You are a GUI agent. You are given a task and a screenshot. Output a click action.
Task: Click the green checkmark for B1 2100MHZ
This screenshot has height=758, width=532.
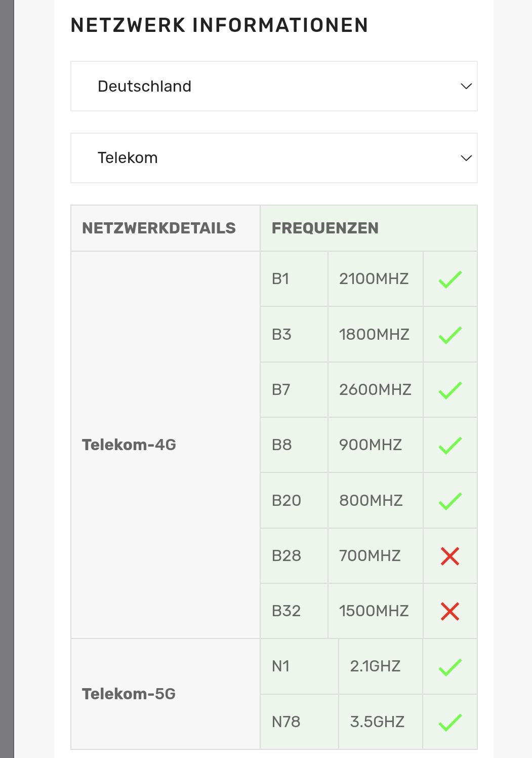(x=450, y=279)
